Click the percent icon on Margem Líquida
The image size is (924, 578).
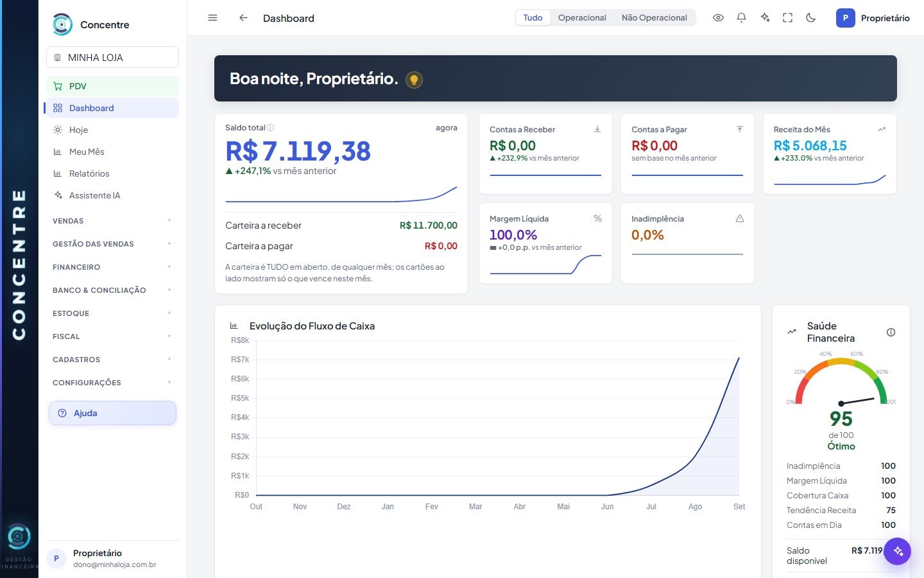(597, 218)
